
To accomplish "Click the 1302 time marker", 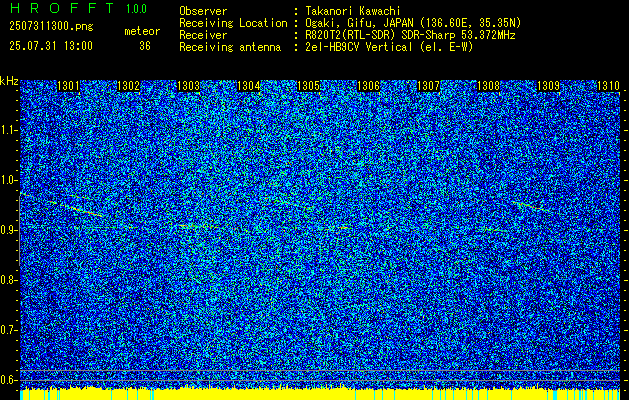I will pos(128,86).
